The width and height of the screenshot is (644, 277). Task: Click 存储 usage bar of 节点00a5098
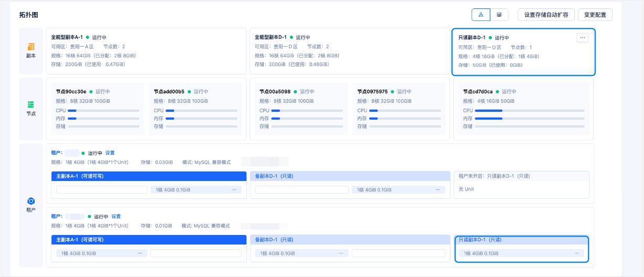click(x=307, y=126)
